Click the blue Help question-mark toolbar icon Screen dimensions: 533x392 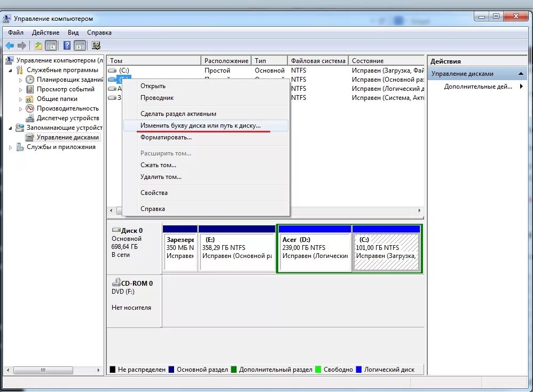[x=67, y=45]
